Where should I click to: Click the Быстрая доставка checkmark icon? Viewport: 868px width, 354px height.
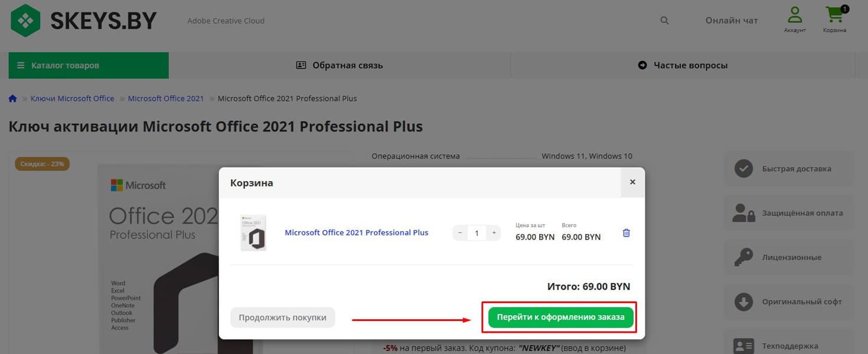[x=743, y=169]
